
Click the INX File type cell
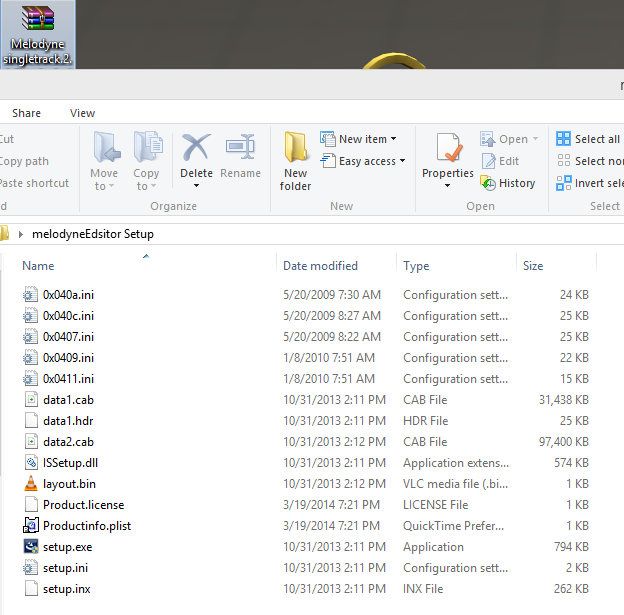pyautogui.click(x=423, y=589)
